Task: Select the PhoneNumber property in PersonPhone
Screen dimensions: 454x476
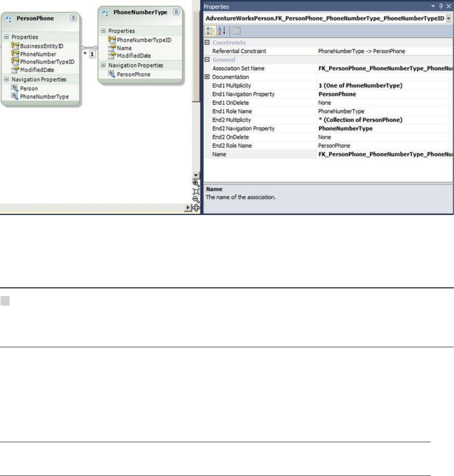Action: pyautogui.click(x=38, y=54)
